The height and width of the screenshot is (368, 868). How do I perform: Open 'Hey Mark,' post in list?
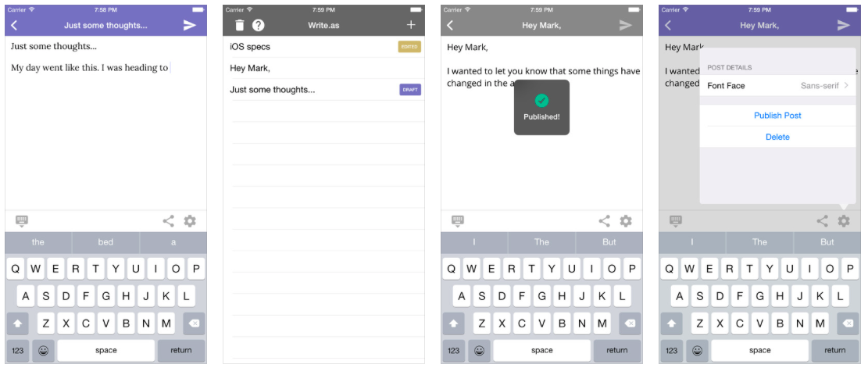tap(323, 69)
